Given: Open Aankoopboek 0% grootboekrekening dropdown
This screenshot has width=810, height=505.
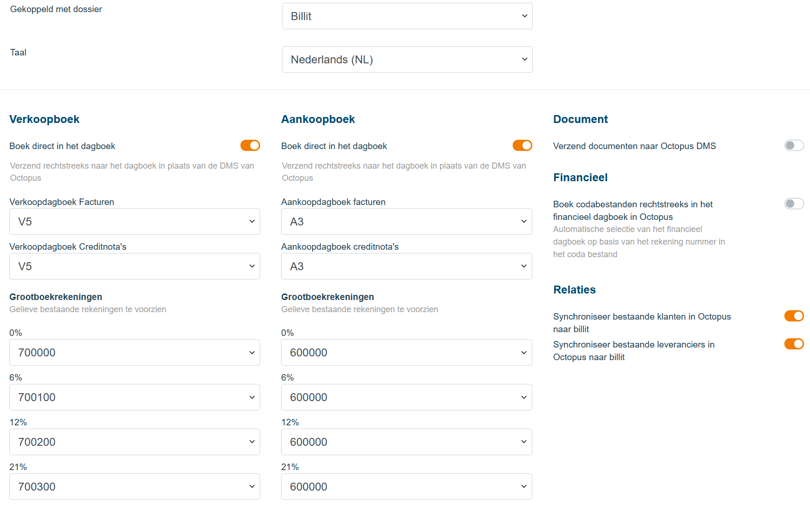Looking at the screenshot, I should tap(407, 353).
